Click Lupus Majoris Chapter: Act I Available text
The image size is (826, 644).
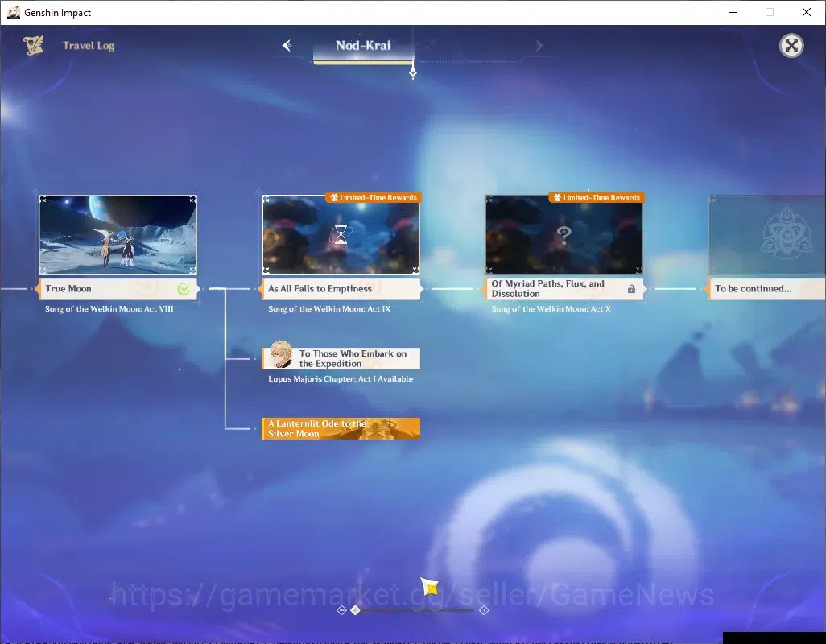click(x=341, y=378)
